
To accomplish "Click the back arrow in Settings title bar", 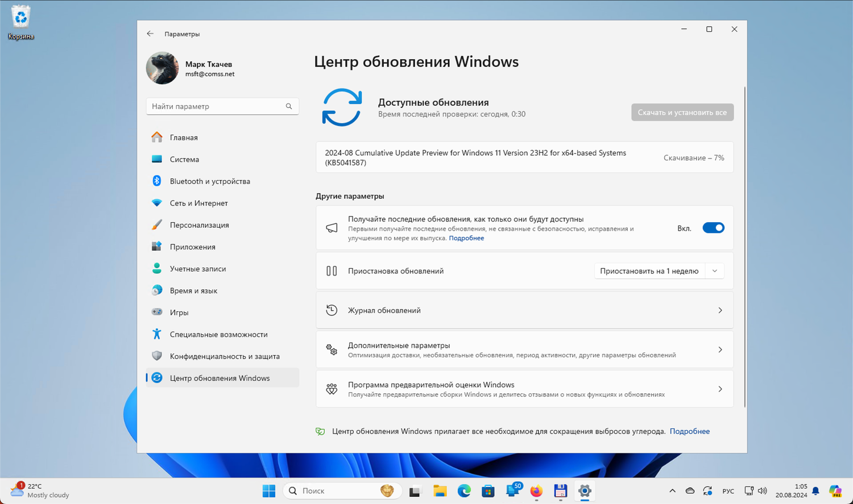I will pos(150,34).
